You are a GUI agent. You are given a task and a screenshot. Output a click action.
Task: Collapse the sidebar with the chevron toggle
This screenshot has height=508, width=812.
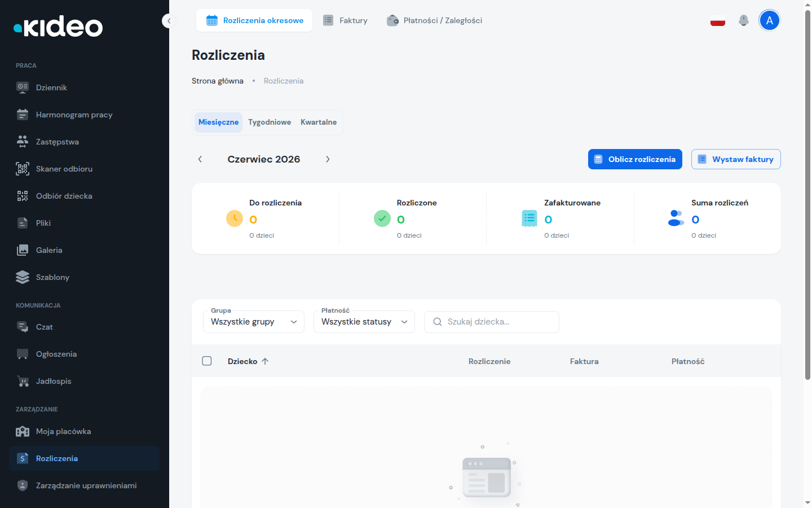(x=169, y=21)
